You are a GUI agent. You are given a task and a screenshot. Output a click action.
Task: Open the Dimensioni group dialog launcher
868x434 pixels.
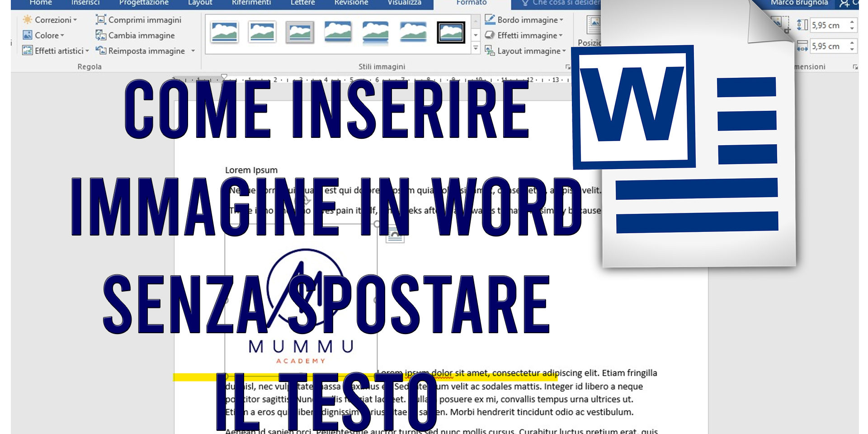[855, 67]
